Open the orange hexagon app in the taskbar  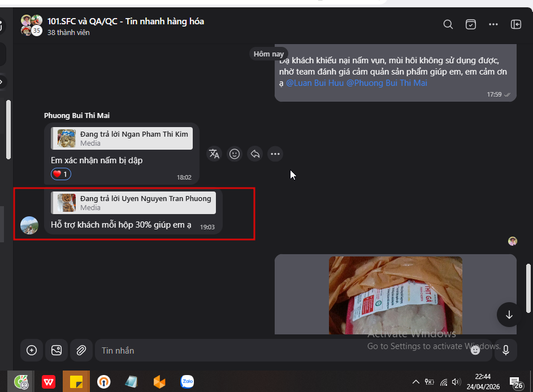point(159,382)
